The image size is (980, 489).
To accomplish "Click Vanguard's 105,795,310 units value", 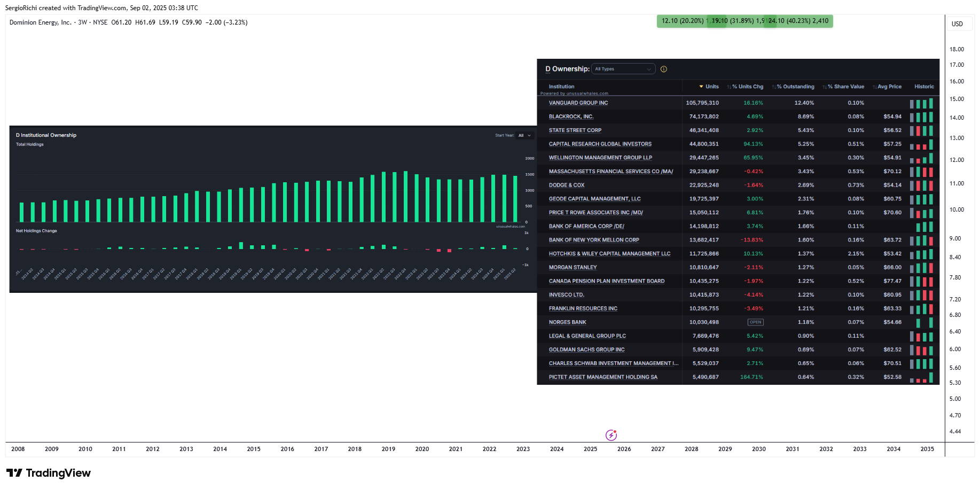I will pyautogui.click(x=702, y=103).
